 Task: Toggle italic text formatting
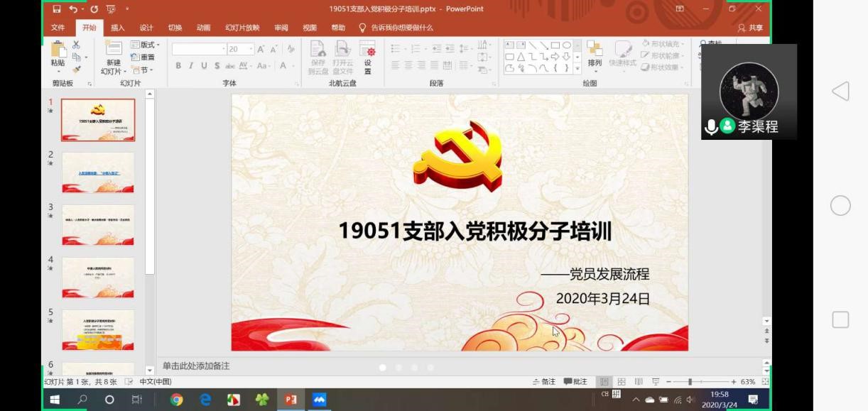[191, 66]
